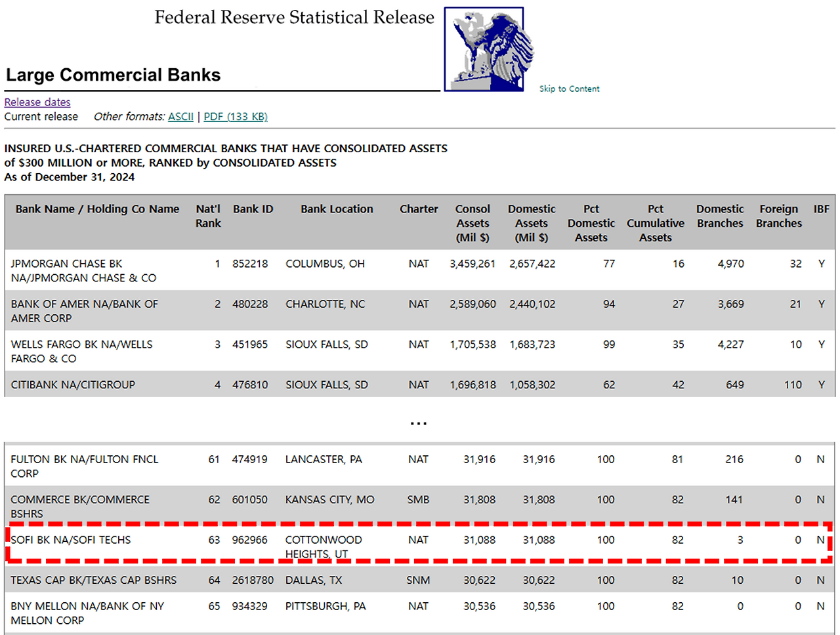Viewport: 840px width, 635px height.
Task: Click the SNM charter cell
Action: tap(418, 580)
